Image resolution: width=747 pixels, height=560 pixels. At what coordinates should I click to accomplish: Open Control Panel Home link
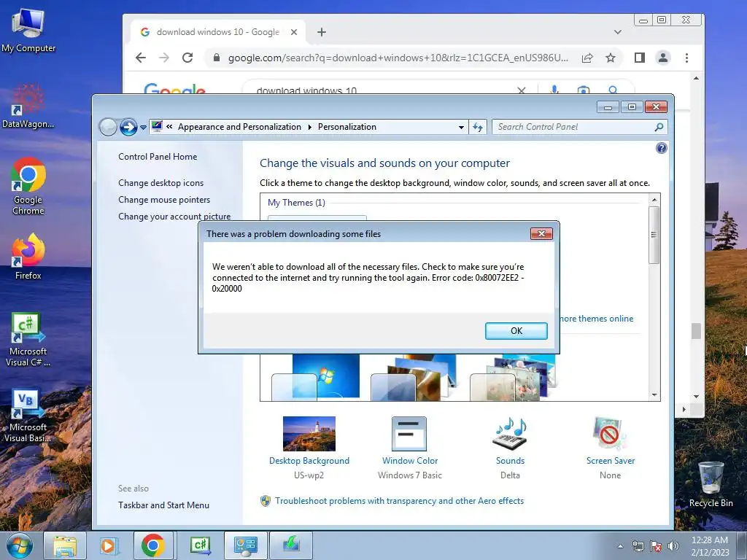158,157
